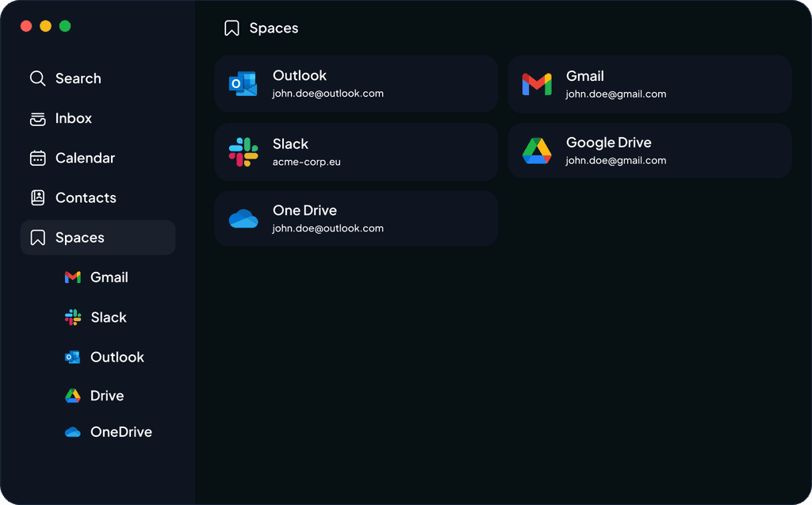The image size is (812, 505).
Task: Click the OneDrive cloud icon in sidebar
Action: (72, 432)
